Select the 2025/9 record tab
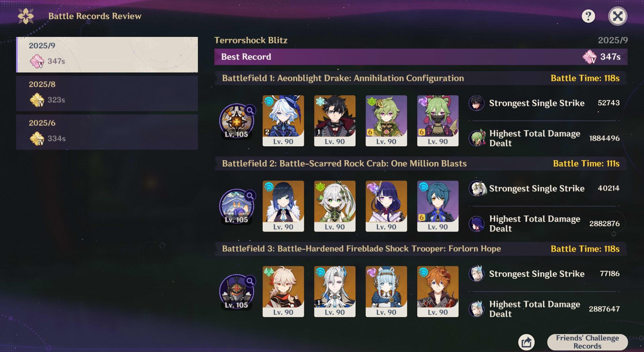The width and height of the screenshot is (644, 352). pyautogui.click(x=107, y=55)
